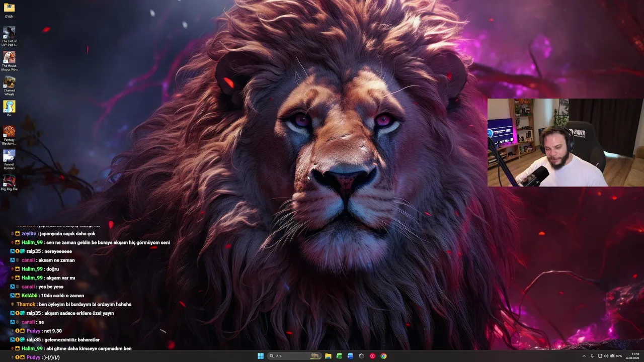Click the taskbar search box labeled Ara
Viewport: 644px width, 362px height.
pyautogui.click(x=295, y=356)
